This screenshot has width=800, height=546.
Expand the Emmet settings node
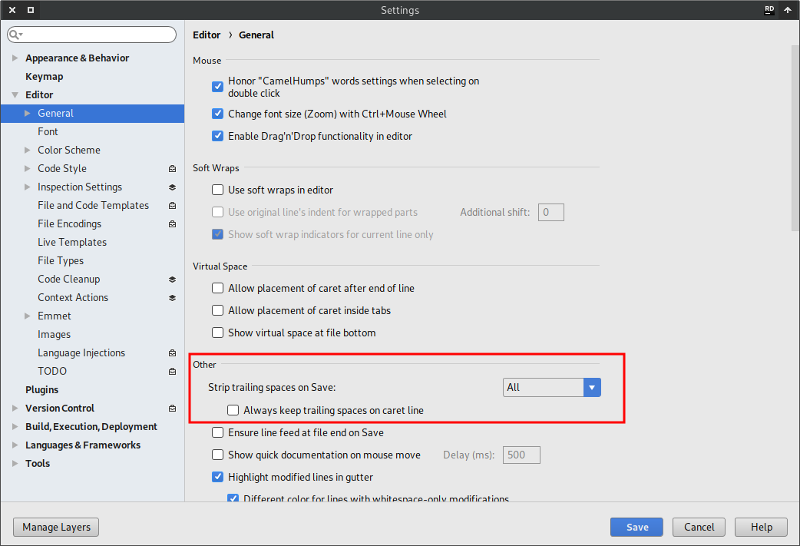point(27,316)
